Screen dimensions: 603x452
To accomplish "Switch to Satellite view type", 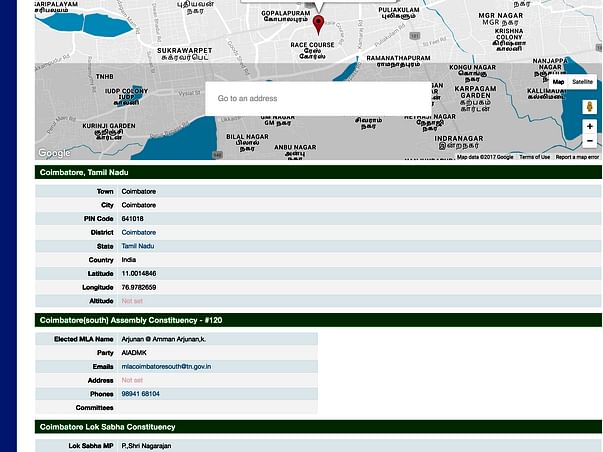I will (582, 82).
